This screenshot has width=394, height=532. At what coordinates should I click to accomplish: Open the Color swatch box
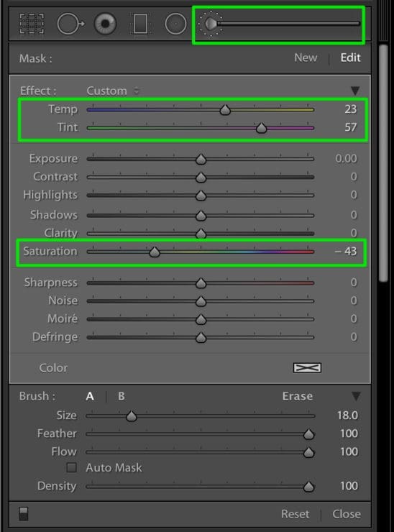[307, 368]
